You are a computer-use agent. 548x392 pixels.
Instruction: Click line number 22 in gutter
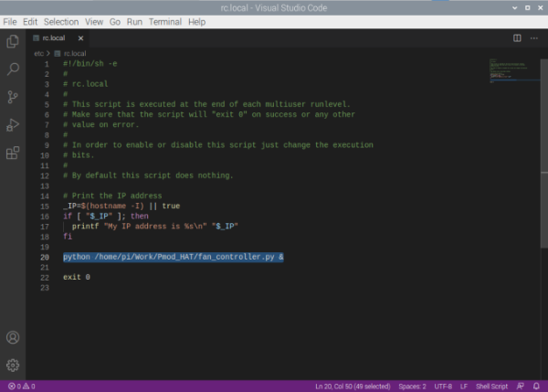coord(45,278)
